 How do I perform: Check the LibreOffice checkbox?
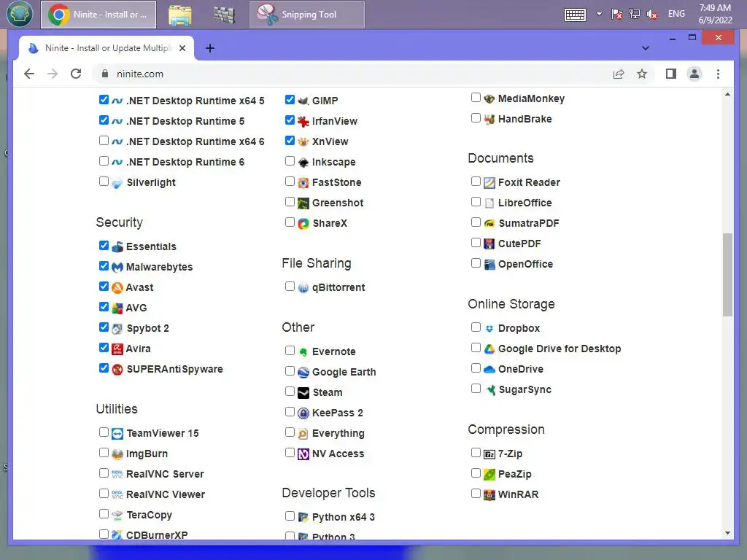pos(476,202)
